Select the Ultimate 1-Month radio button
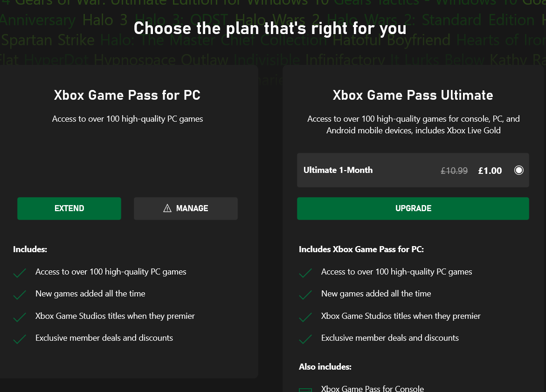 [x=518, y=170]
